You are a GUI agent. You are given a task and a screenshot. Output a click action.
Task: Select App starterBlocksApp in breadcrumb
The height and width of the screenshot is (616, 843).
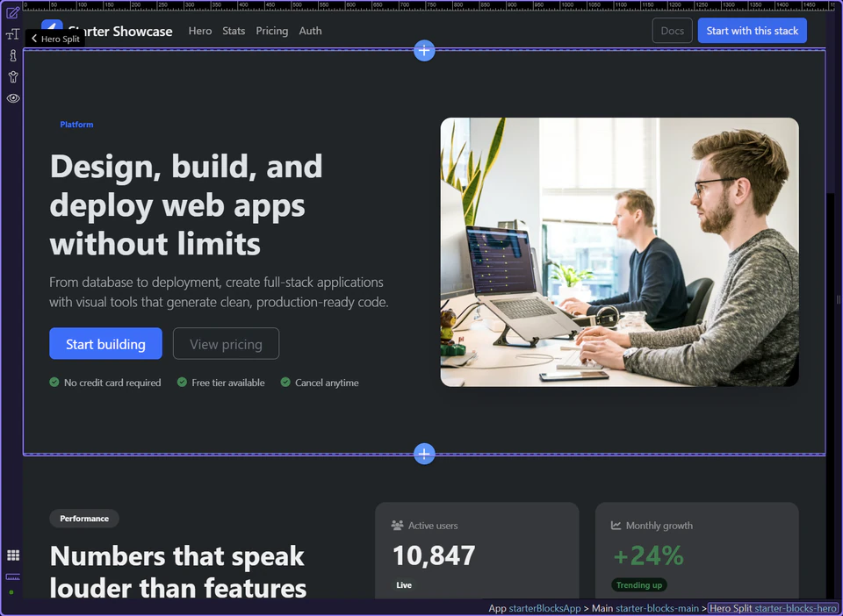point(534,608)
